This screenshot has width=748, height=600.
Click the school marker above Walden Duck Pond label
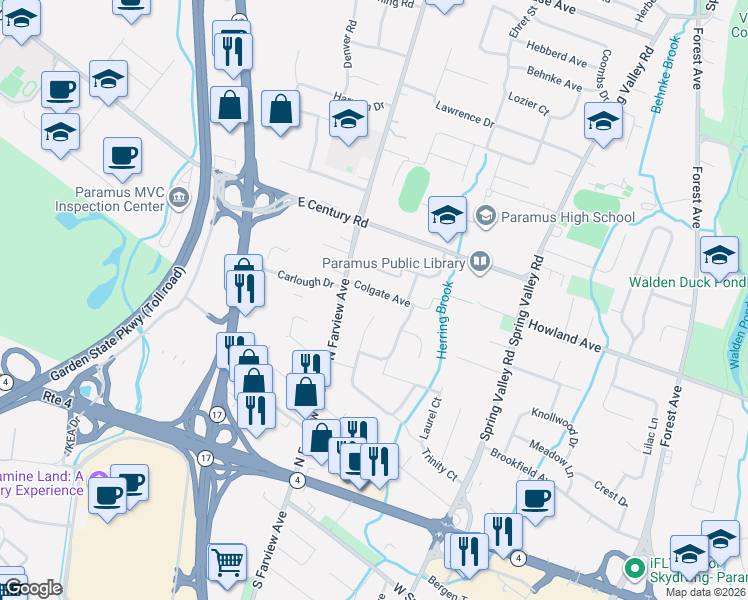719,256
